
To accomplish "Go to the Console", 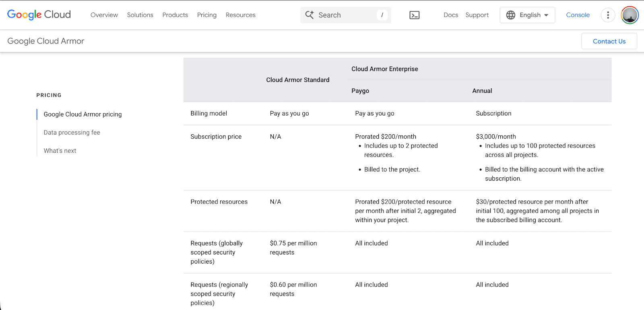I will tap(578, 15).
